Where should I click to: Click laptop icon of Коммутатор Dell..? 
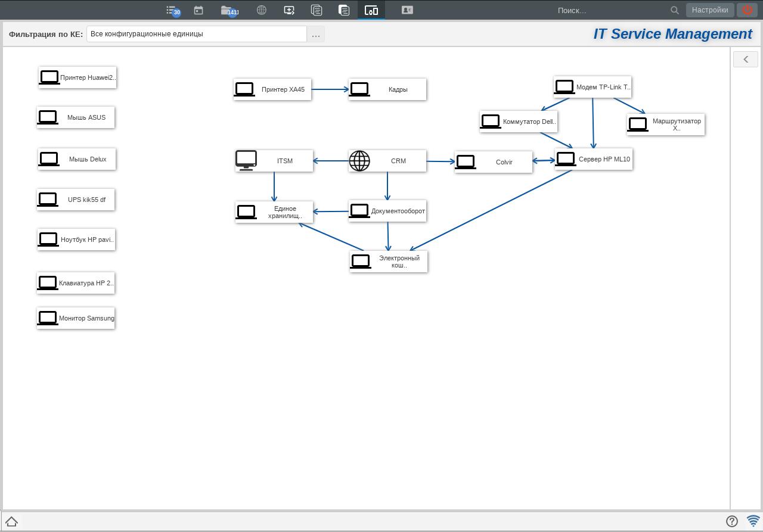pos(491,122)
